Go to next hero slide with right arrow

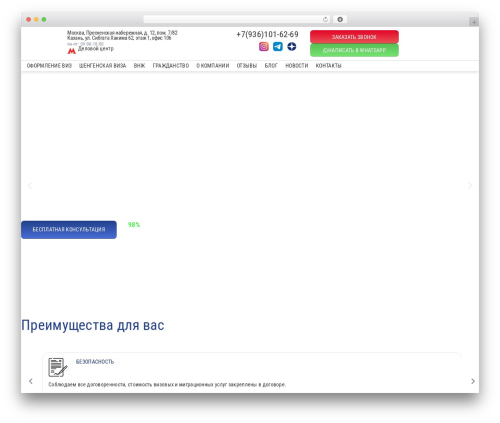click(470, 185)
